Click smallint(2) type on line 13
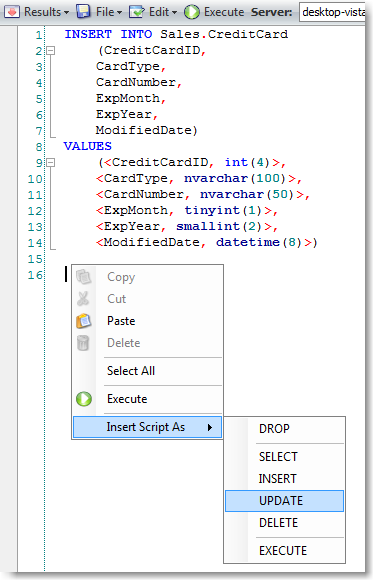Viewport: 373px width, 580px height. [x=219, y=226]
